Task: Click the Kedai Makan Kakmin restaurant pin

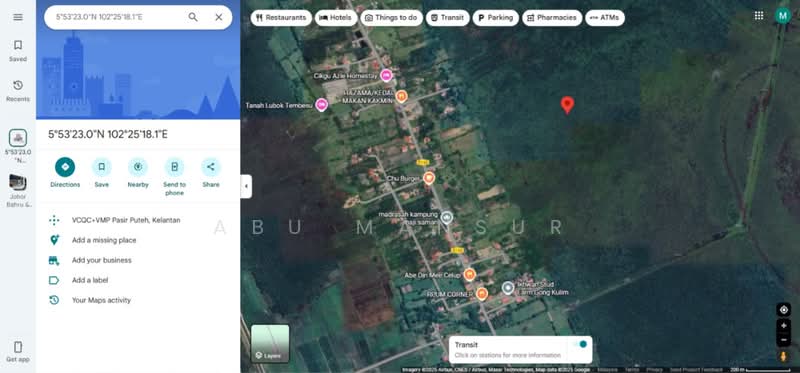Action: pyautogui.click(x=402, y=96)
